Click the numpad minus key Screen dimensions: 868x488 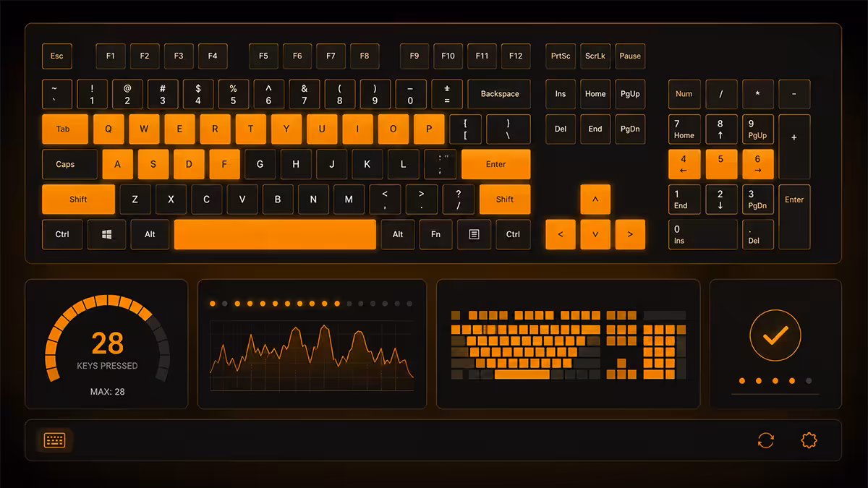[794, 94]
